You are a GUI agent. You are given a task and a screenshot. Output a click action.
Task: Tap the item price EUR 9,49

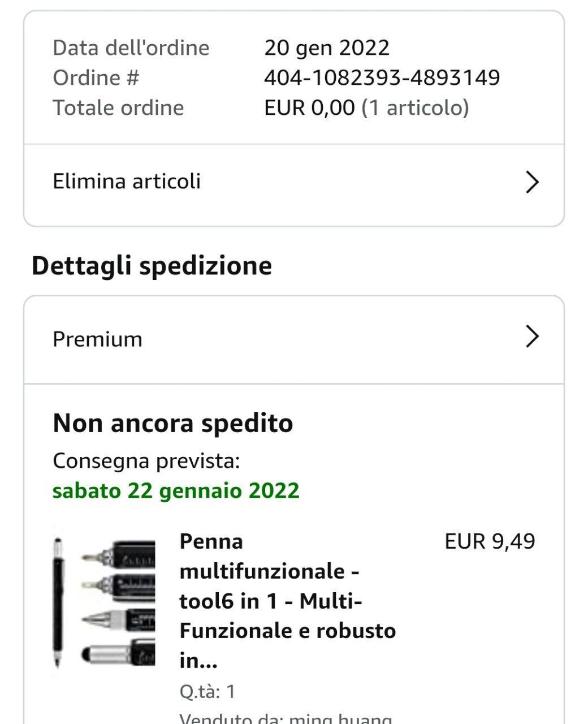(x=490, y=541)
